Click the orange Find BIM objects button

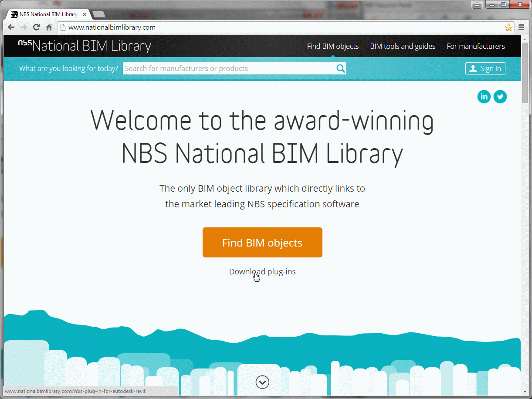click(x=262, y=242)
